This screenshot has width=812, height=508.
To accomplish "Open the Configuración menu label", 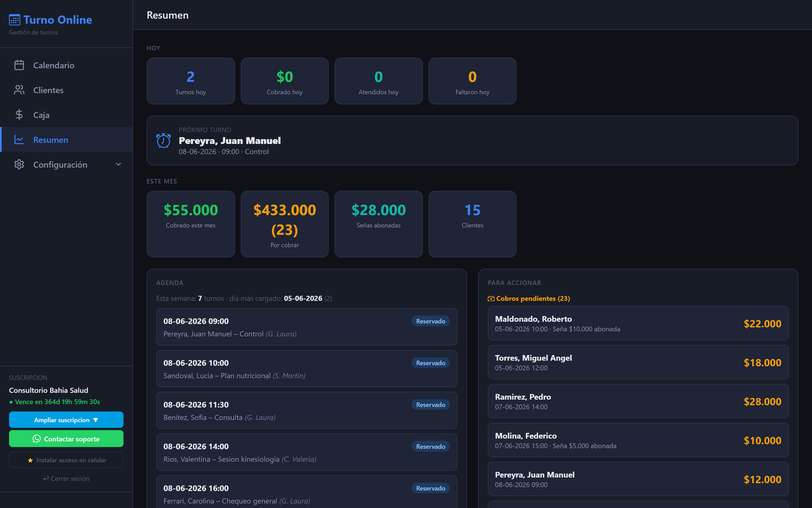I will click(x=60, y=165).
